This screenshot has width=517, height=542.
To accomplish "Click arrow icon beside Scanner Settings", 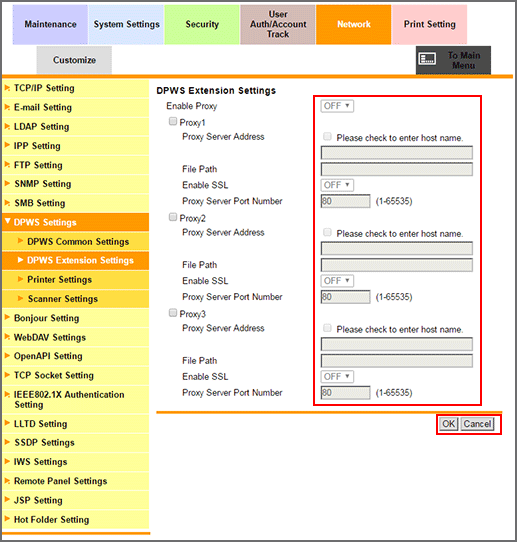I will coord(20,298).
